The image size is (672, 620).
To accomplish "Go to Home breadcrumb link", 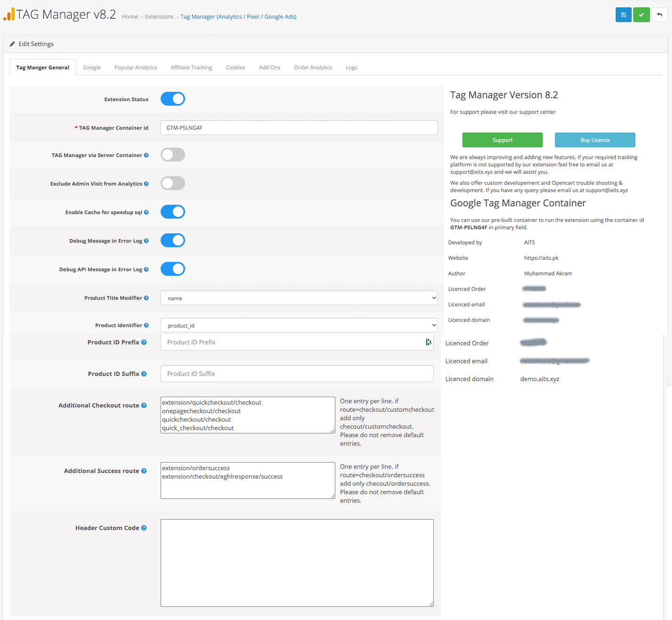I will 130,16.
